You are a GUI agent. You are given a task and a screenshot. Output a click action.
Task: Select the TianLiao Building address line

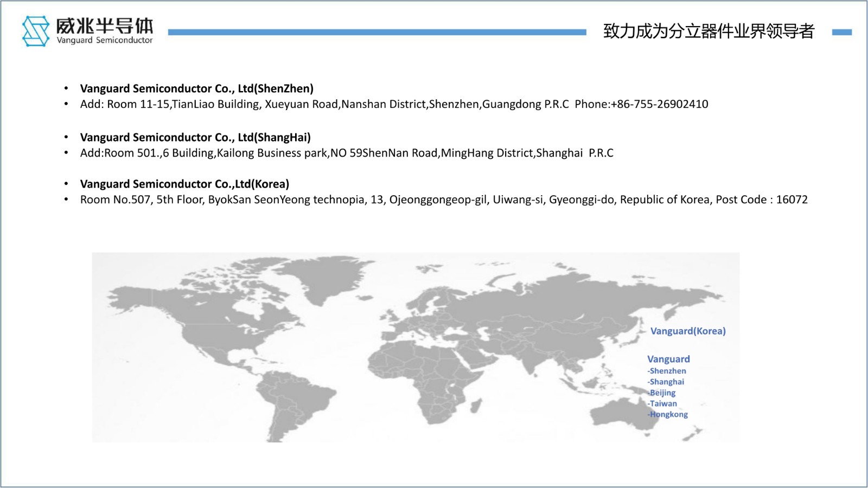coord(324,104)
